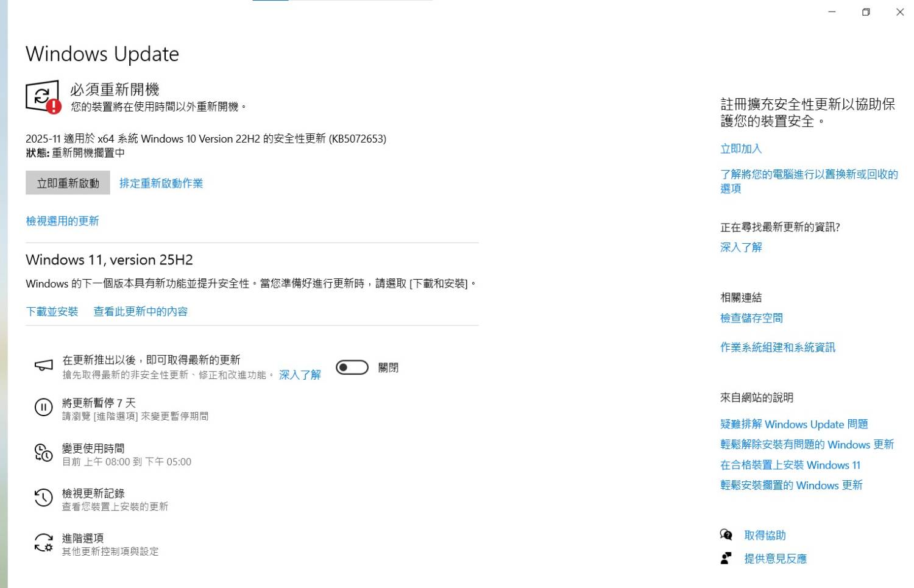Open 疑難排解 Windows Update 問題 help link
Screen dimensions: 914x588
pyautogui.click(x=793, y=424)
